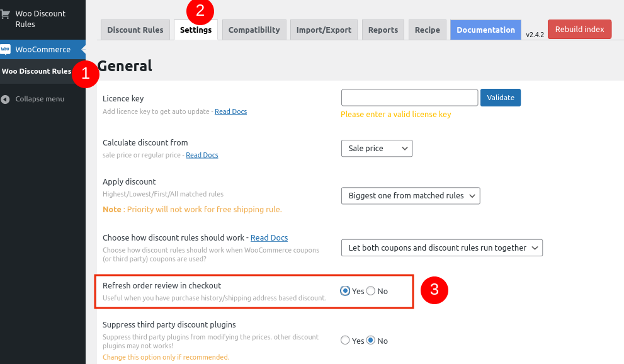This screenshot has width=624, height=364.
Task: Open Read Docs link under Calculate discount from
Action: coord(201,155)
